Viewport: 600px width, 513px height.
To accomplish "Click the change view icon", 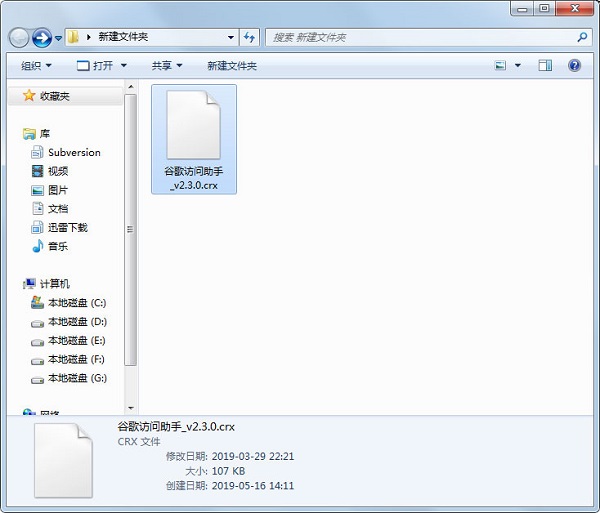I will (500, 65).
